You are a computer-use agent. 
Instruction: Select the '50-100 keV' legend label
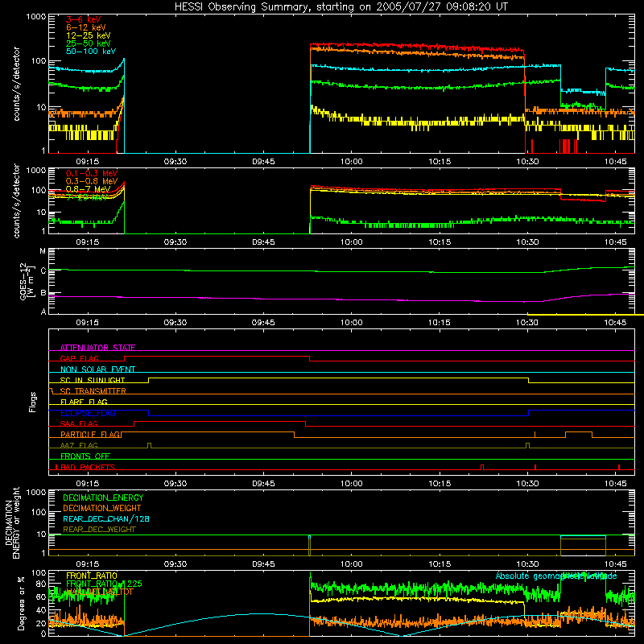90,51
